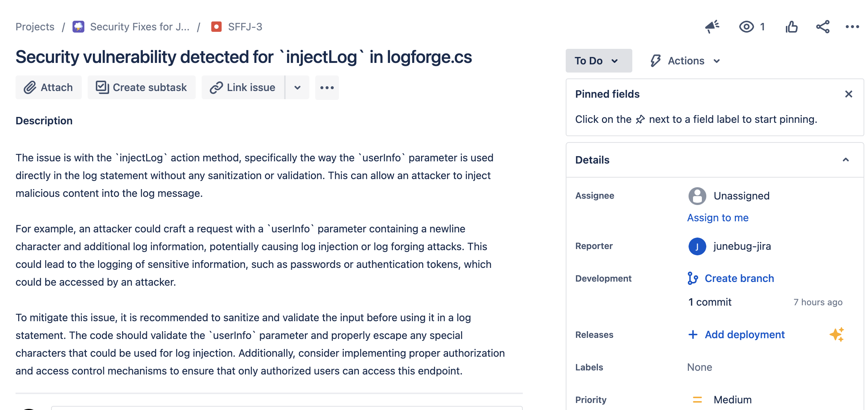Like the issue with thumbs-up

[792, 26]
